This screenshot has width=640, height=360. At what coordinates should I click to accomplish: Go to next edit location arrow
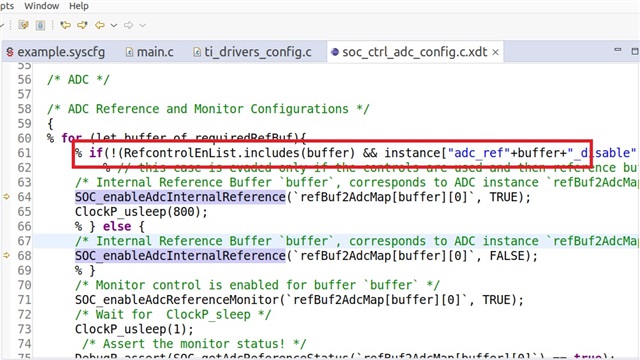82,25
